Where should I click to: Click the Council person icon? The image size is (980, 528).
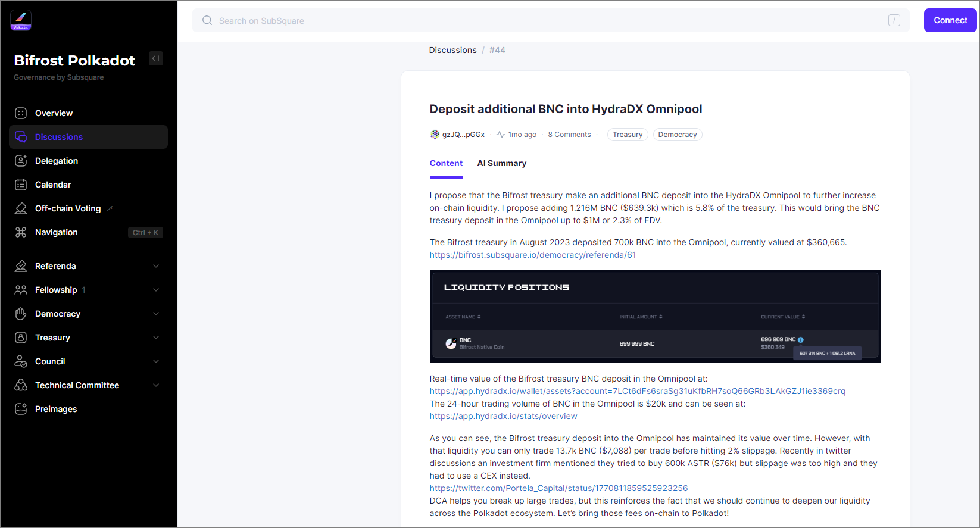click(x=21, y=361)
